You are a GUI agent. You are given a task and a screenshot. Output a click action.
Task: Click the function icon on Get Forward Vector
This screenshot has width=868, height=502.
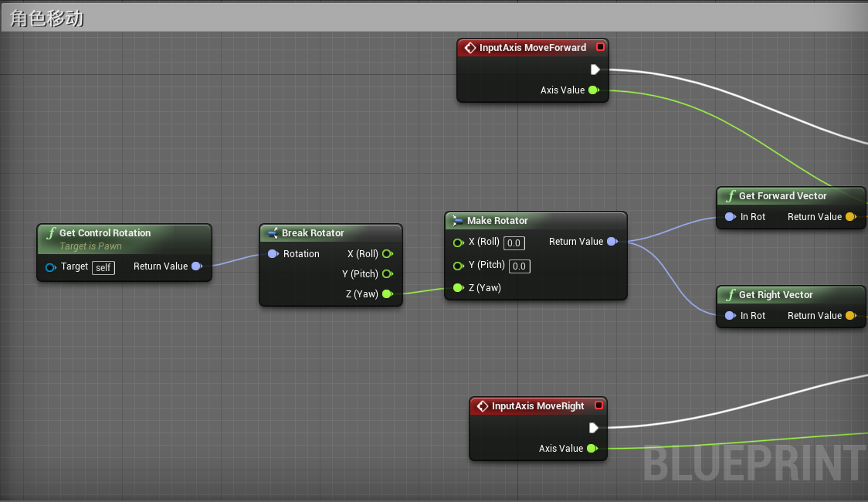(731, 195)
